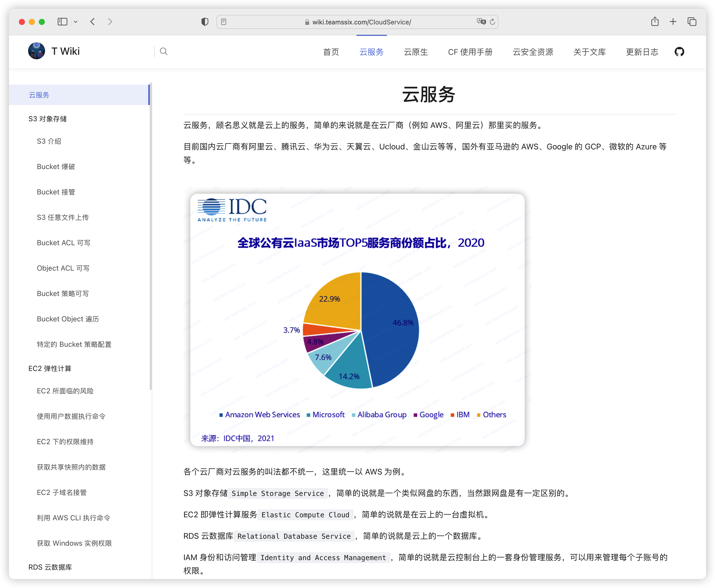Click the IDC pie chart image

357,319
